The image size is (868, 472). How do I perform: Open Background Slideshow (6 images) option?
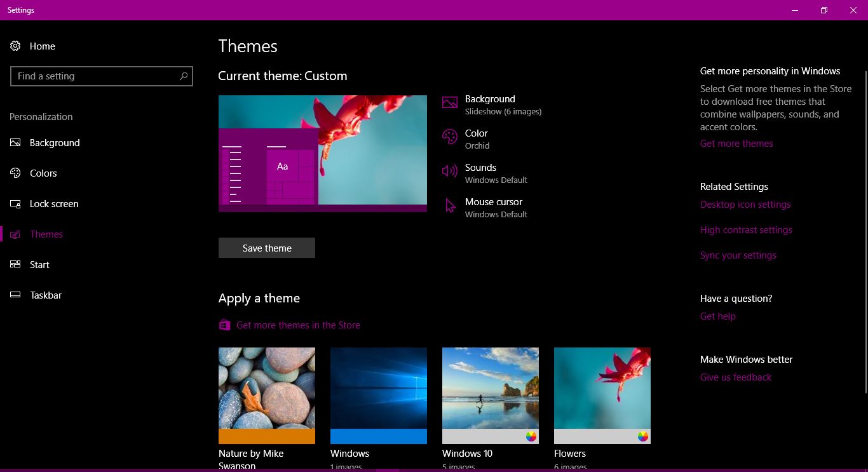(x=493, y=105)
